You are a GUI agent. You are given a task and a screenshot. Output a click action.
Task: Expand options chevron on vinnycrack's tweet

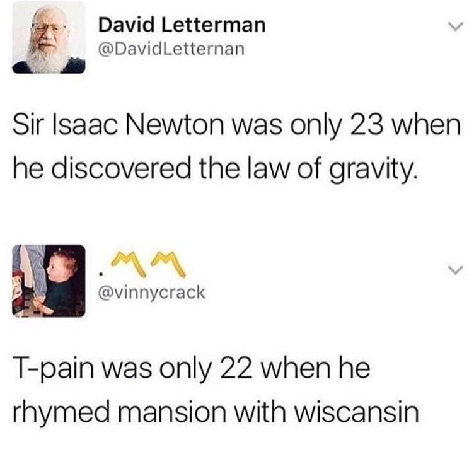[456, 270]
